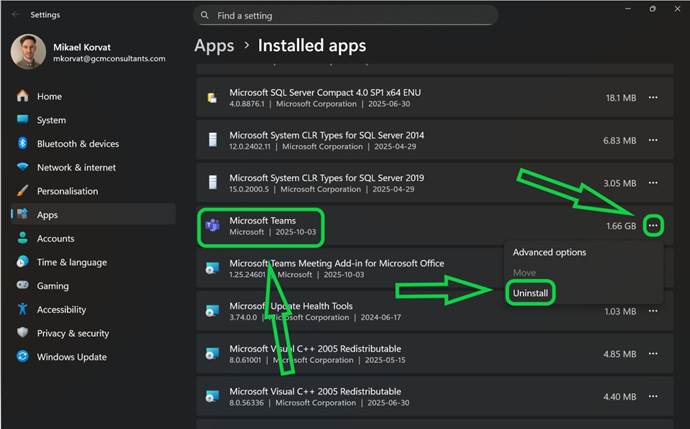Screen dimensions: 690x429
Task: Click Teams Meeting Add-in app icon
Action: [213, 268]
